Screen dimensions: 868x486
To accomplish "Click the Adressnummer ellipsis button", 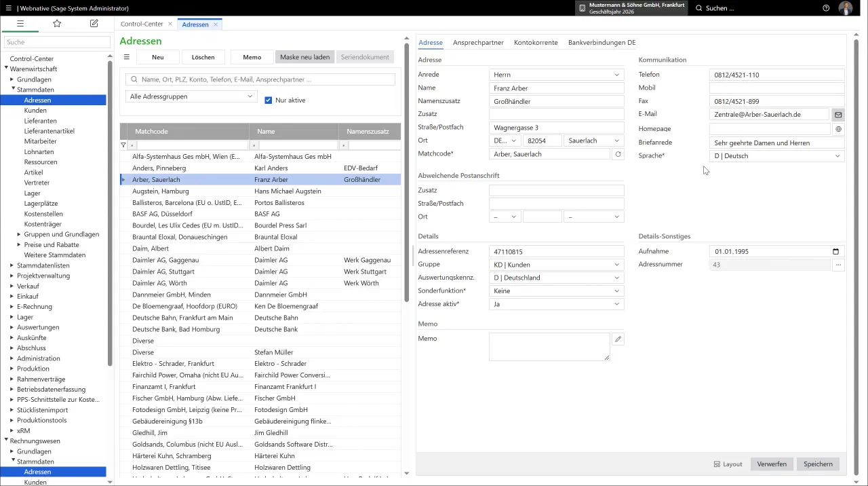I will tap(838, 265).
